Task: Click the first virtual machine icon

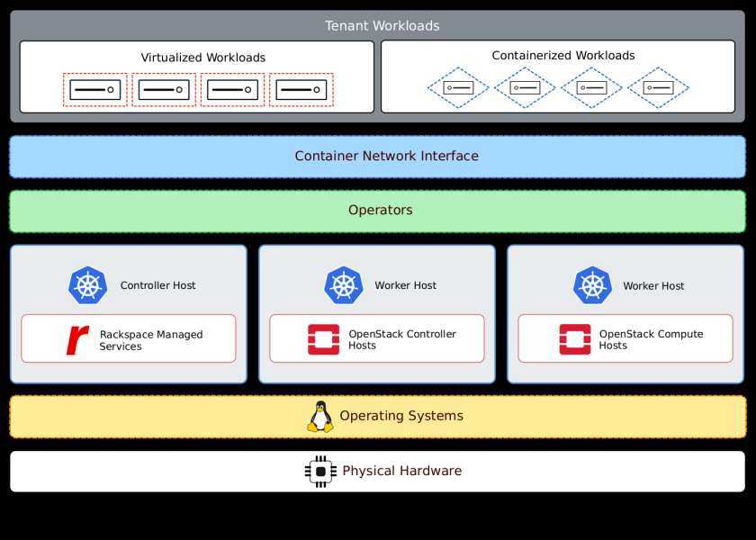Action: [x=94, y=89]
